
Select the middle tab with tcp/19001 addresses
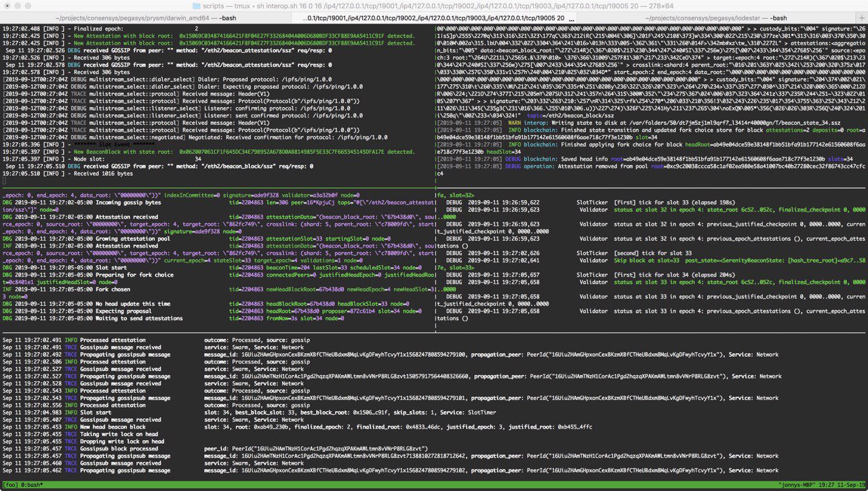434,18
